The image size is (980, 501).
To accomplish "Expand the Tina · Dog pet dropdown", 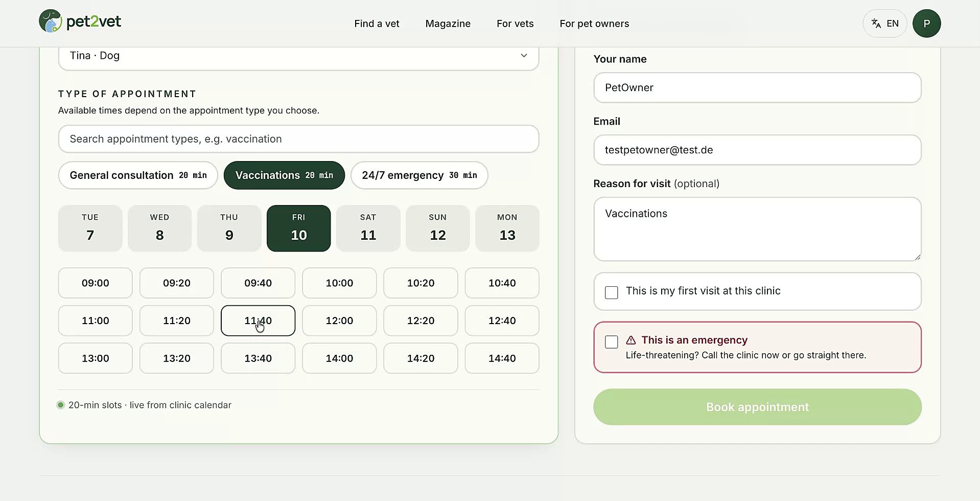I will click(298, 56).
